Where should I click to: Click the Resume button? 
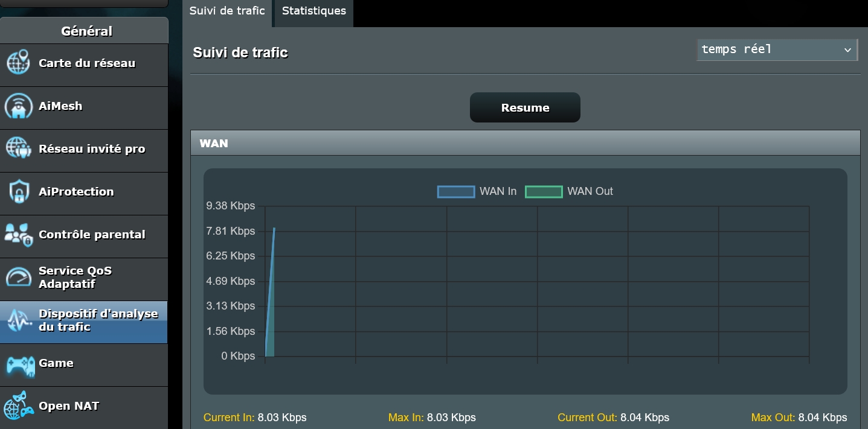pos(525,107)
